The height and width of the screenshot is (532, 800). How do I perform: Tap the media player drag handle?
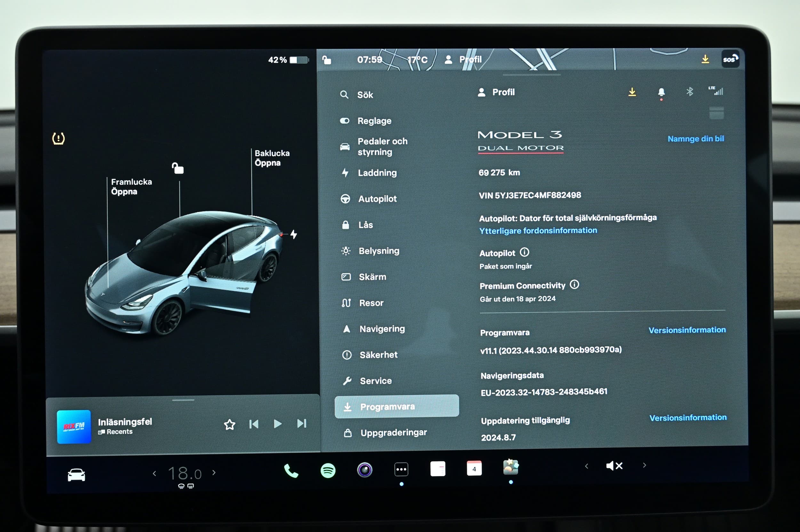pos(183,400)
